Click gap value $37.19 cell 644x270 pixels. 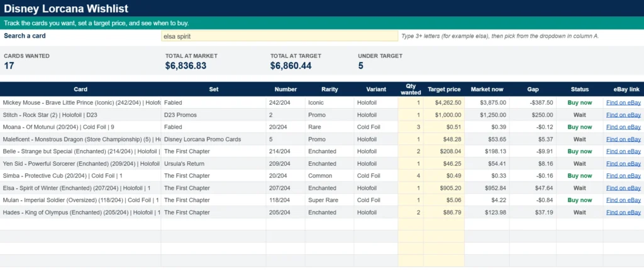coord(533,213)
